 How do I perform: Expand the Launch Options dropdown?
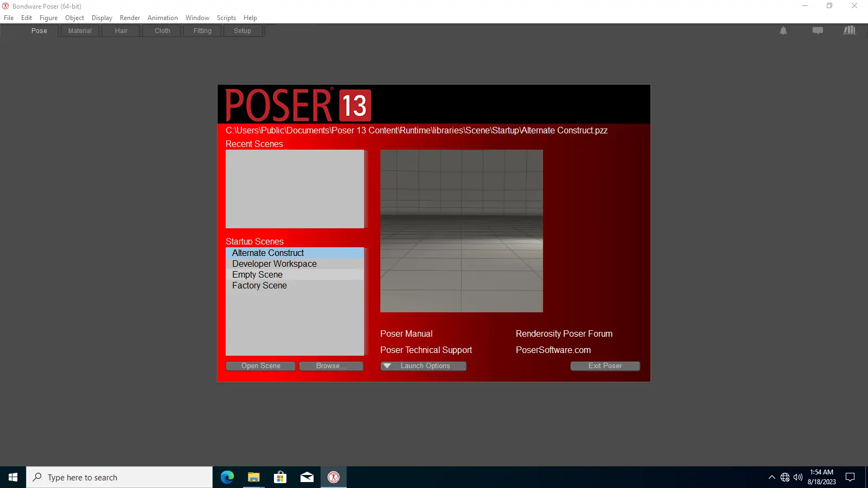(x=423, y=366)
